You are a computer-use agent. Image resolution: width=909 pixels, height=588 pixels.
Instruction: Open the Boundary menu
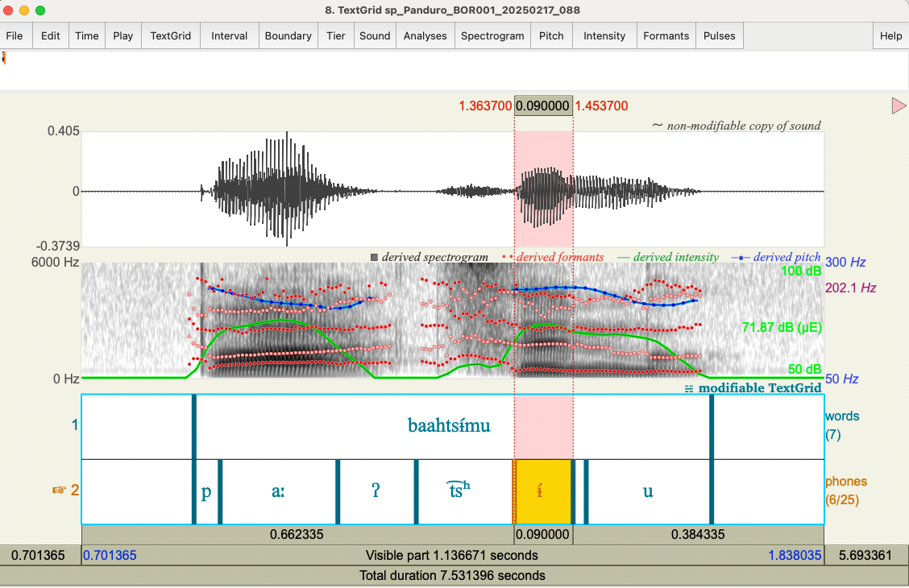click(x=288, y=35)
